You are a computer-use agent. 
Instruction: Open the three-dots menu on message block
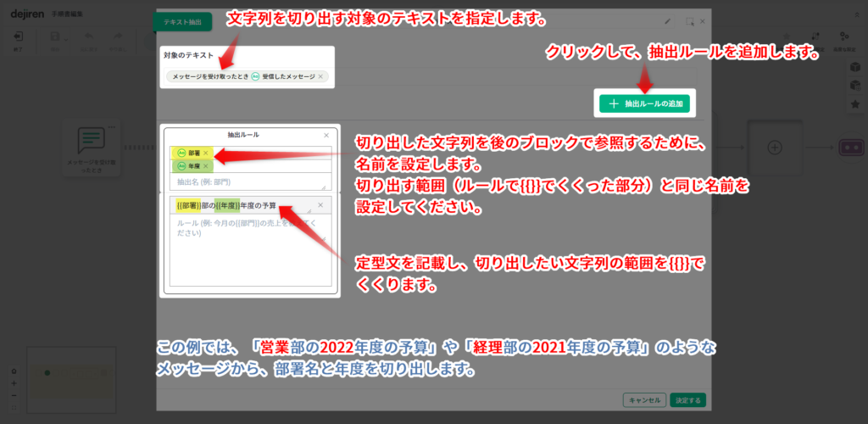coord(111,127)
